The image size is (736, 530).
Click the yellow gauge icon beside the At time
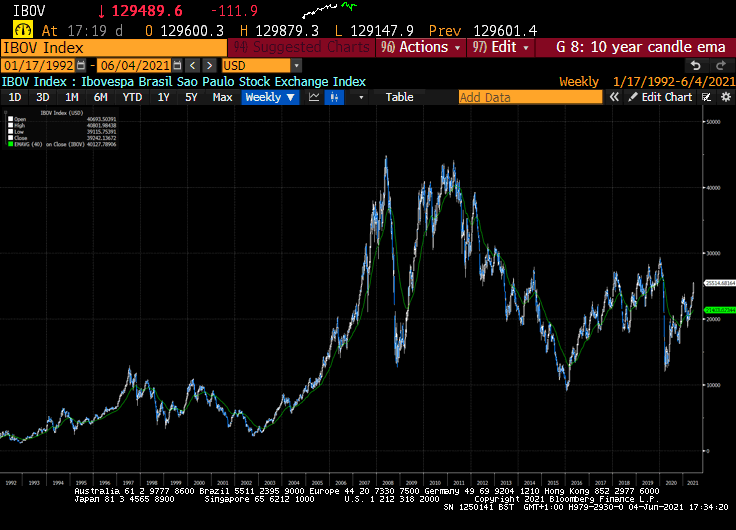click(x=23, y=30)
